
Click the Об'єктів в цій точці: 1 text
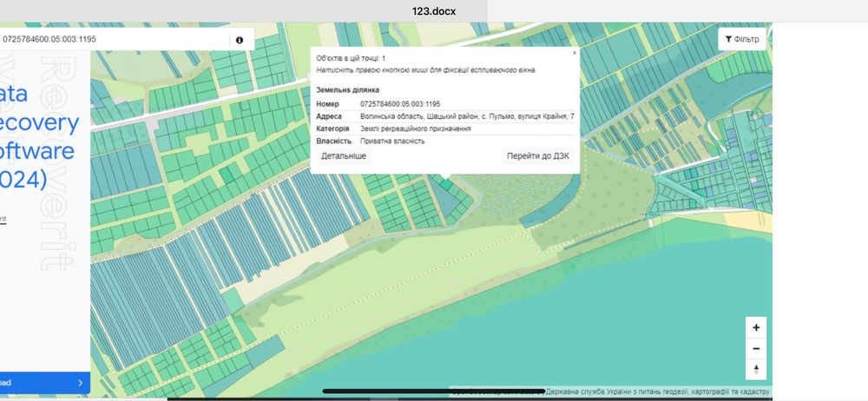(351, 58)
